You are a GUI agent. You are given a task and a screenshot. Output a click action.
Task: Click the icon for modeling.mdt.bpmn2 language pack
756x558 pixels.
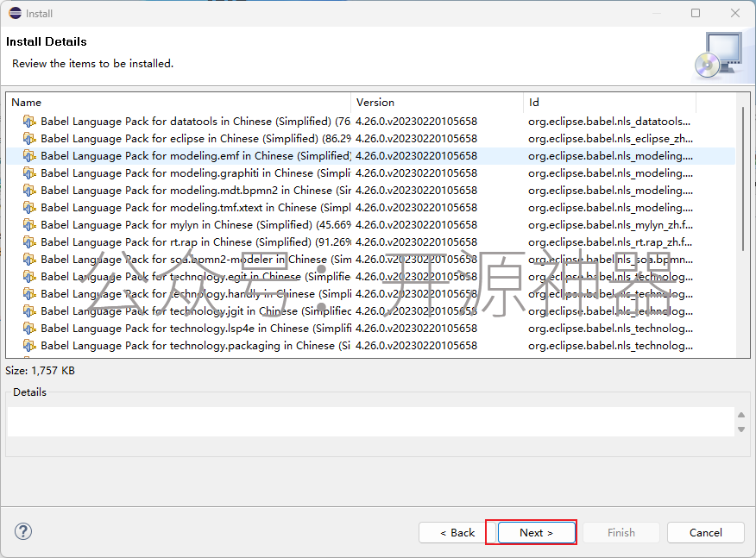pyautogui.click(x=29, y=191)
